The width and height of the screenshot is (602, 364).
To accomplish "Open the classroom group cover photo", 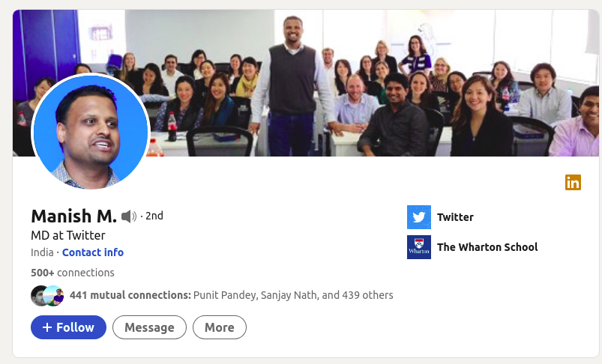I will 306,83.
